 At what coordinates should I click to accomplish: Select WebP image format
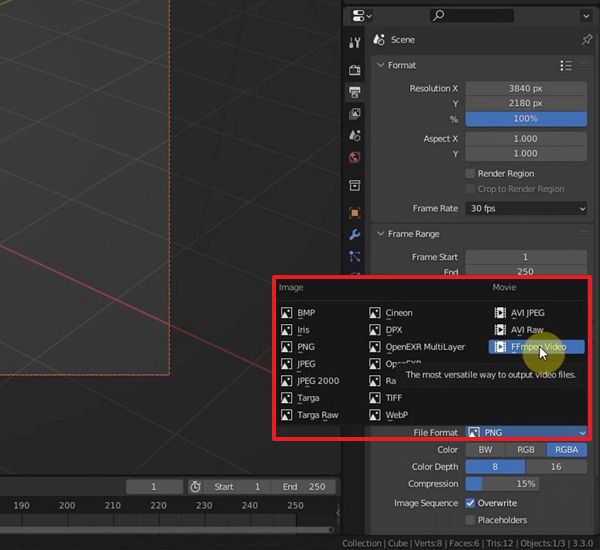pos(389,415)
